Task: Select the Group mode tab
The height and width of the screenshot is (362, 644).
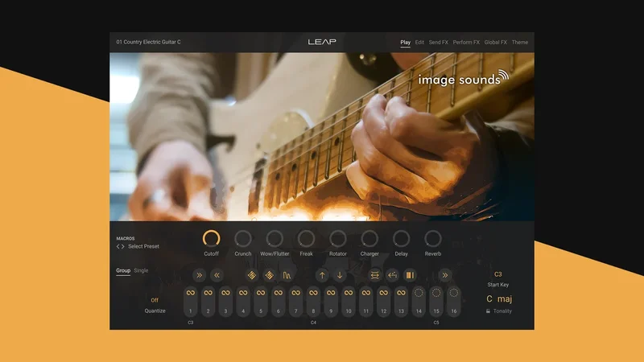Action: (123, 270)
